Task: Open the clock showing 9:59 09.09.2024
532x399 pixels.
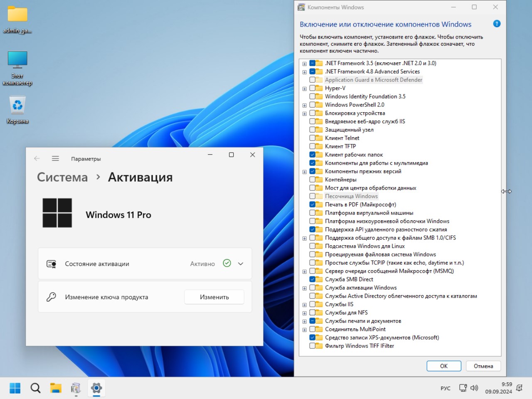Action: [x=499, y=388]
